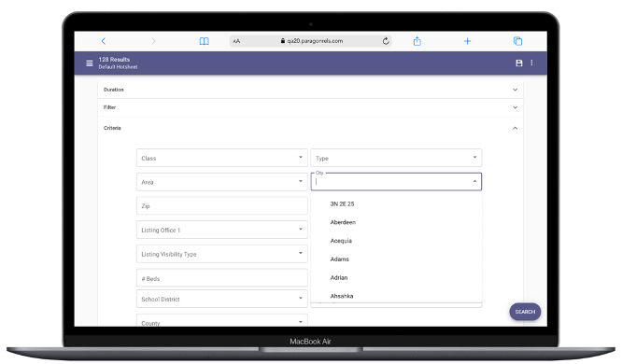Open the Listing Visibility Type dropdown

[221, 254]
